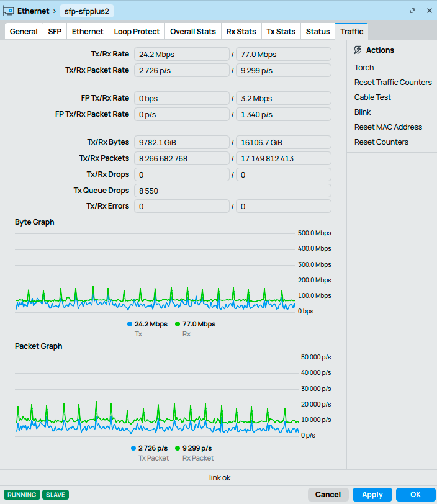Click the 500.0 Mbps axis label
This screenshot has height=504, width=437.
click(x=315, y=233)
